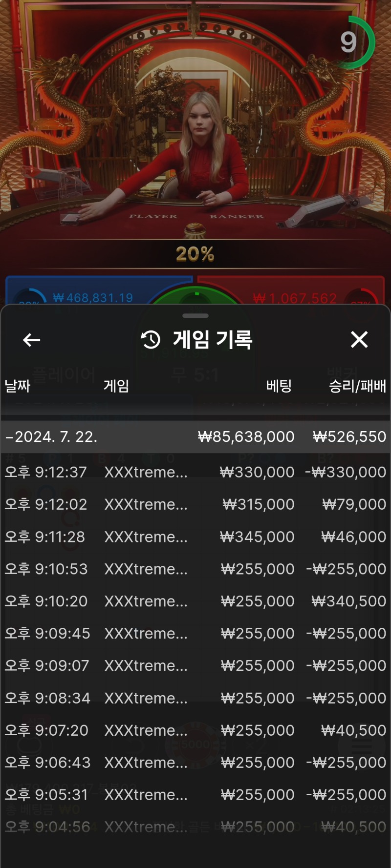Tap the back arrow in game history
This screenshot has width=391, height=868.
point(32,340)
